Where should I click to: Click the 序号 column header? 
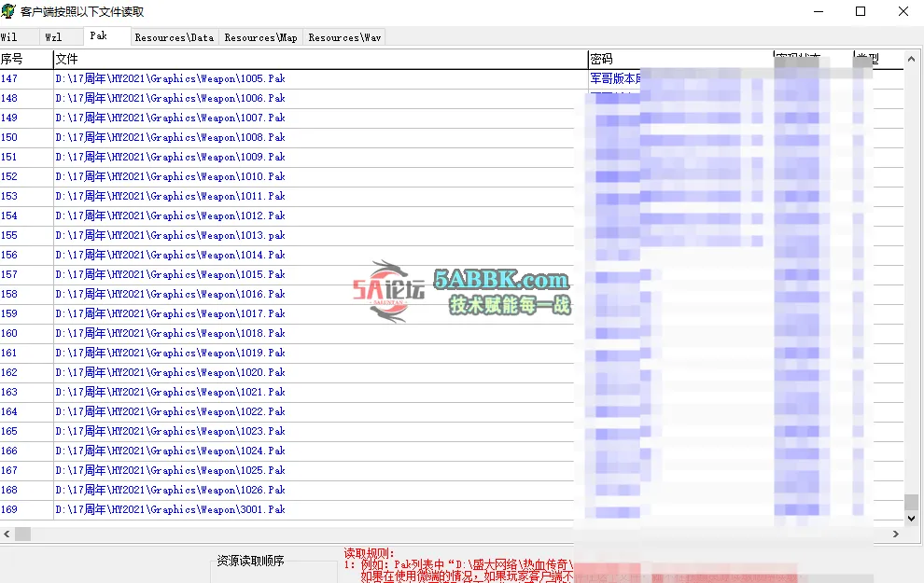pos(26,59)
